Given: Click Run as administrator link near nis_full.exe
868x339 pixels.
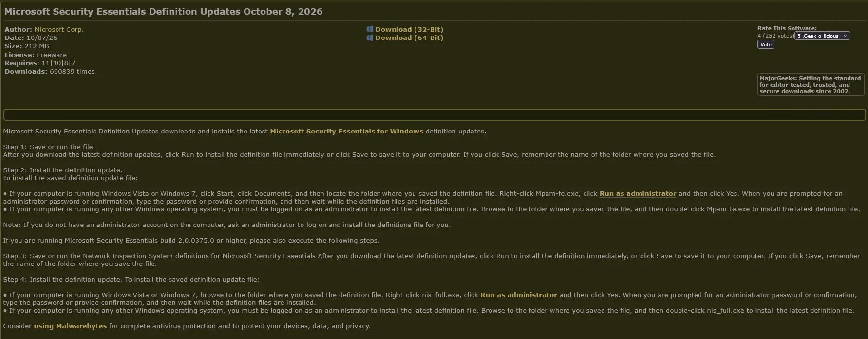Looking at the screenshot, I should coord(519,295).
